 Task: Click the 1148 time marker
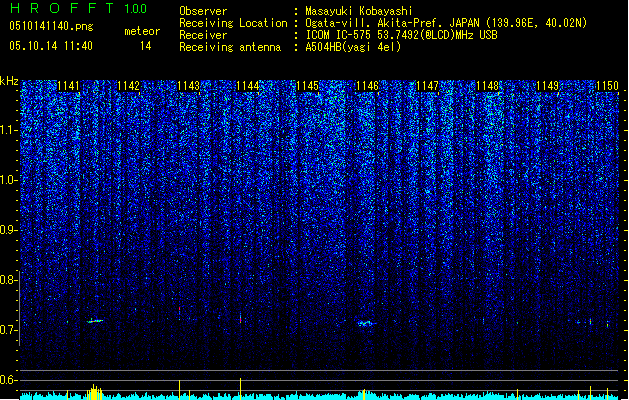(487, 86)
